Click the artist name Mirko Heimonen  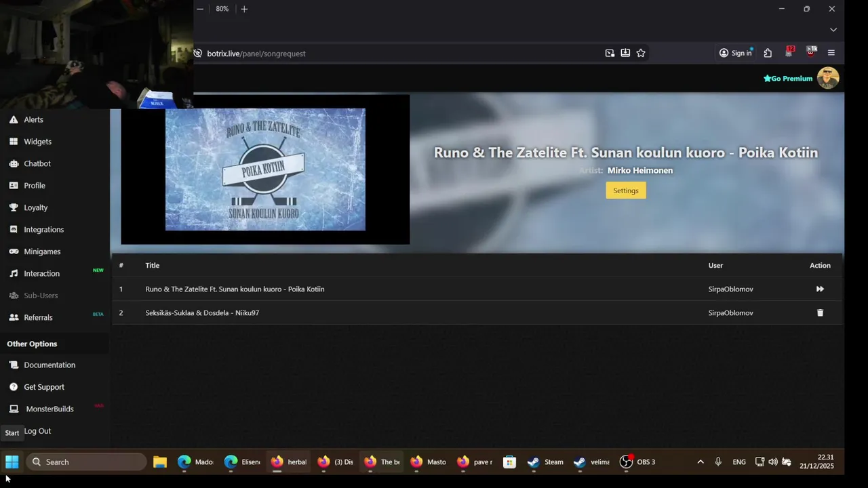[640, 171]
